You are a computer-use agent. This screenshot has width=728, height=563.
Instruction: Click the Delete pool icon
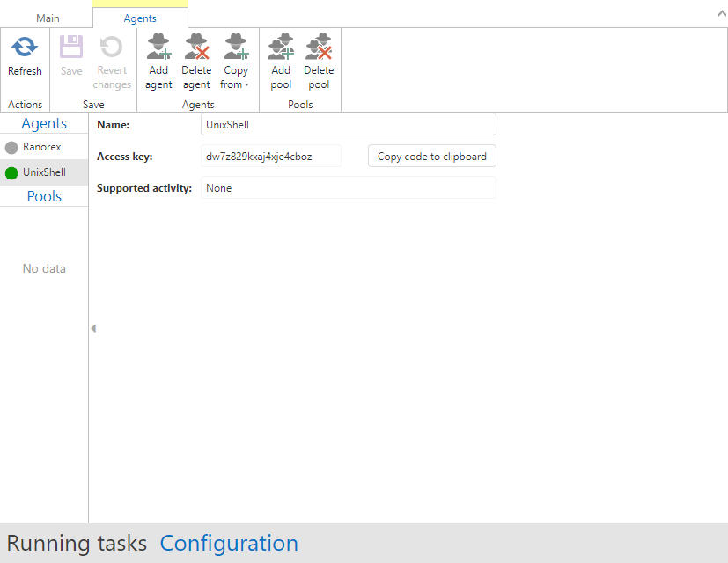coord(319,47)
